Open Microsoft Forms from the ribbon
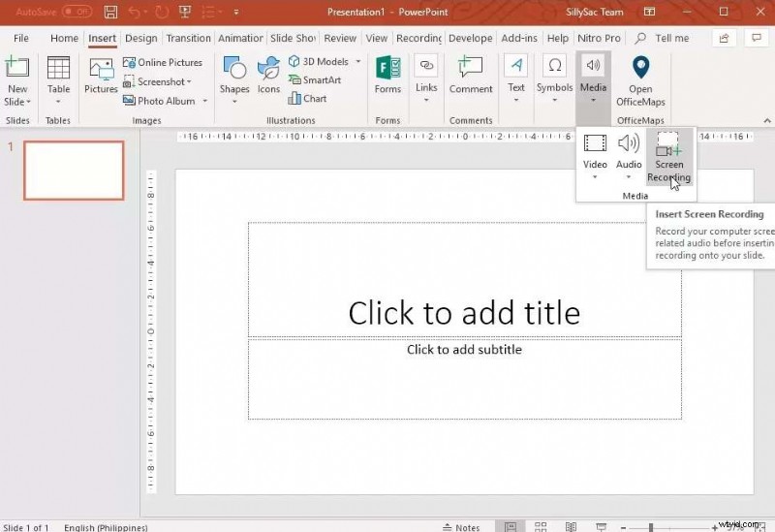 click(x=387, y=76)
